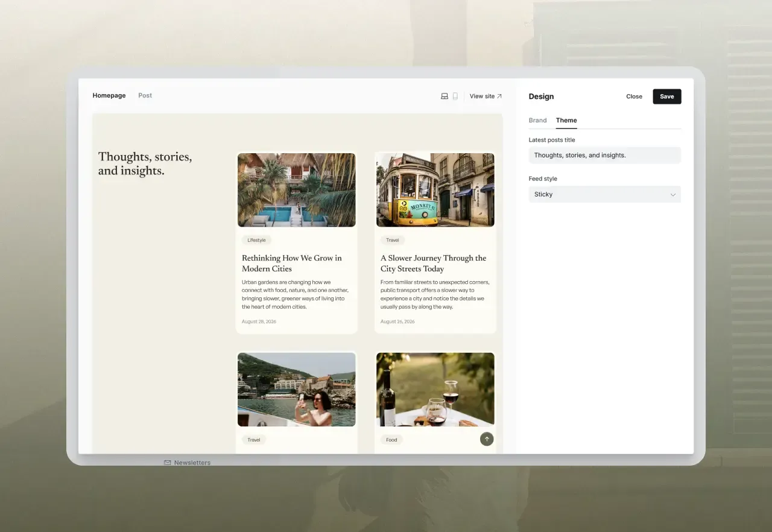Switch to mobile preview icon

455,96
